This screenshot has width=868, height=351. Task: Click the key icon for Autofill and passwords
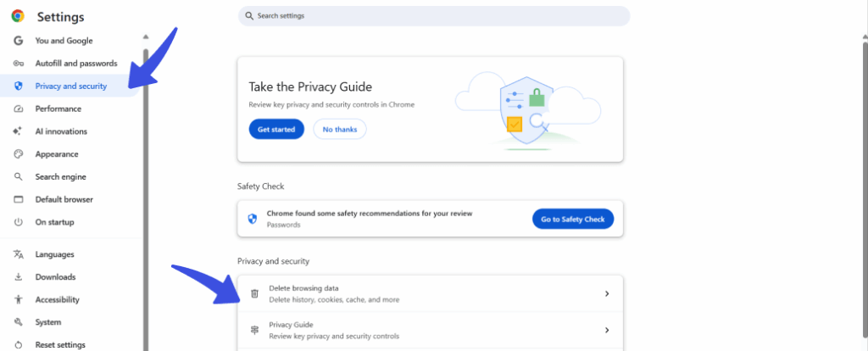19,63
